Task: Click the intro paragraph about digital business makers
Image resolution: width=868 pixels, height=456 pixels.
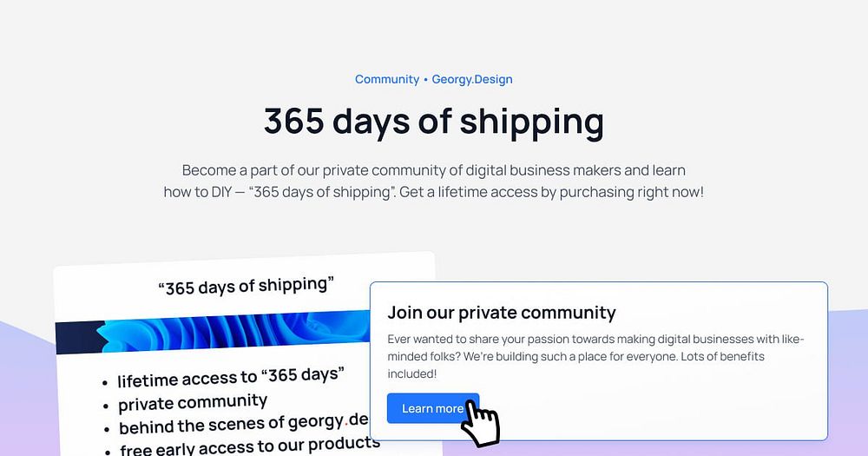Action: click(433, 182)
